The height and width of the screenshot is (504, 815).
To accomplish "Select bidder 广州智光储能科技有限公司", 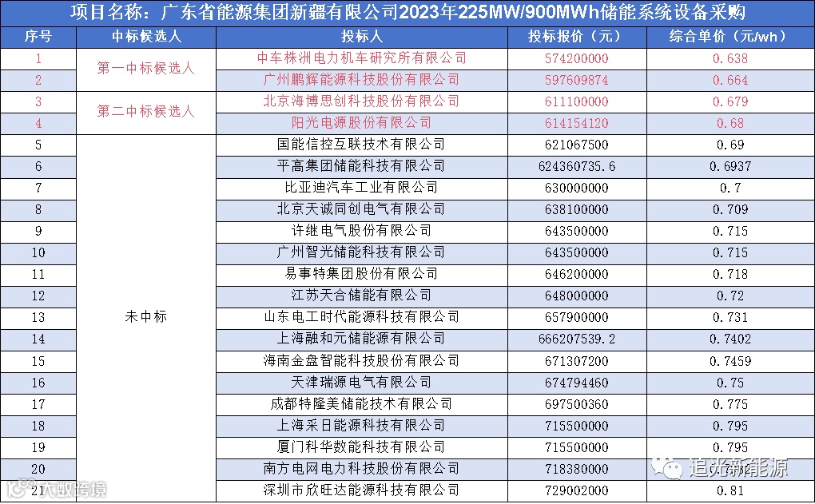I will [x=362, y=252].
